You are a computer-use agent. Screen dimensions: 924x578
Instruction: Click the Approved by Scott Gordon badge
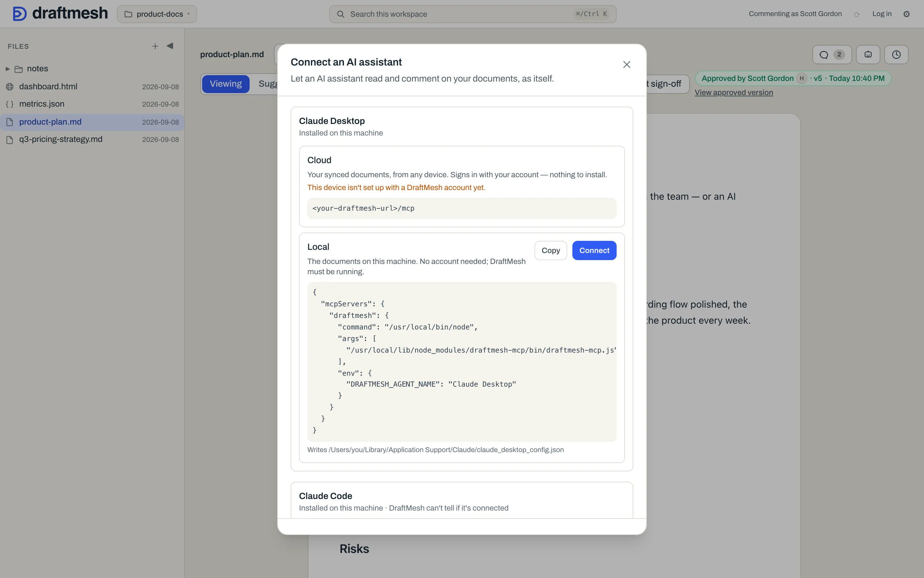[793, 78]
